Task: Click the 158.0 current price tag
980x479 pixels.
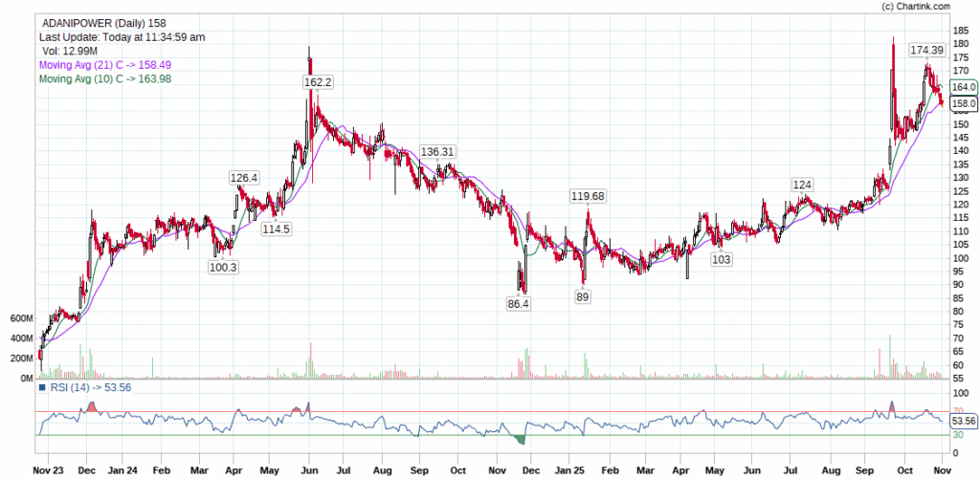Action: (963, 103)
